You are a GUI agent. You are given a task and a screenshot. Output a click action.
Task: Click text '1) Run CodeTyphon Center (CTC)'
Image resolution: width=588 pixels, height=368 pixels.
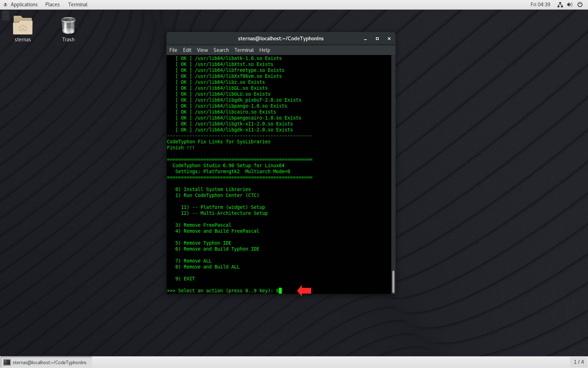coord(217,195)
